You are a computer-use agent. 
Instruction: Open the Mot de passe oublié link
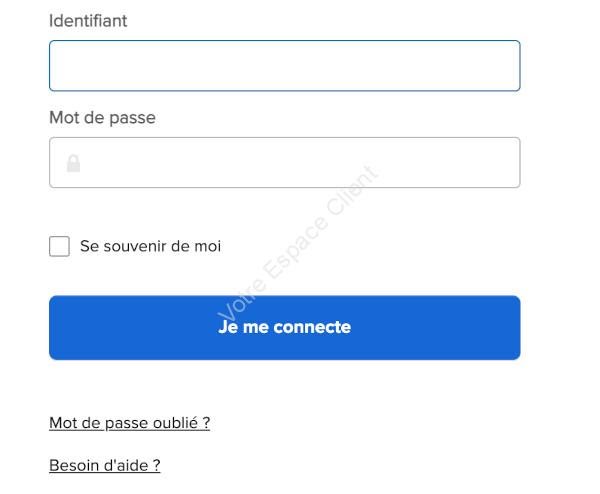pyautogui.click(x=130, y=423)
